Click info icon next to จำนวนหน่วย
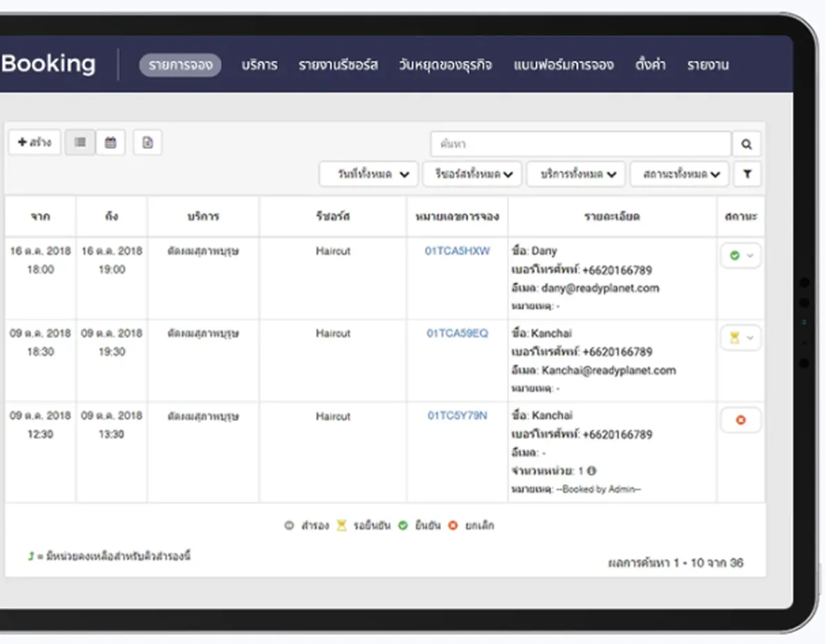The image size is (826, 644). click(x=591, y=471)
